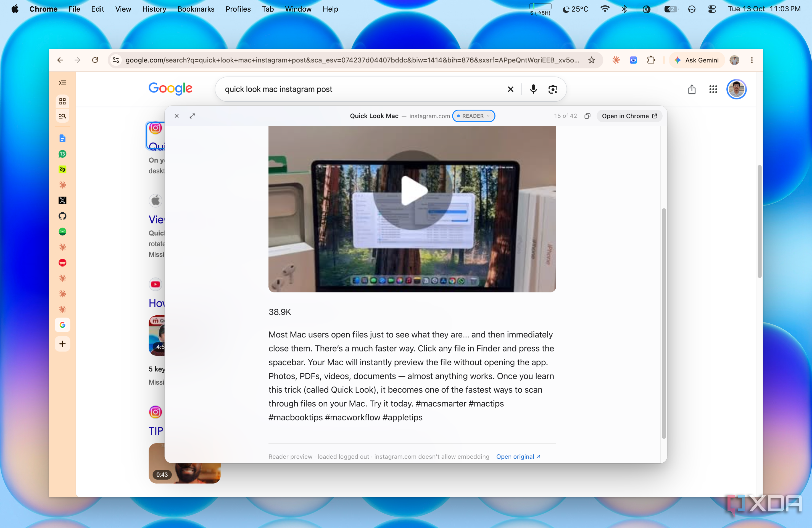Toggle the sidebar collapse icon at top
Screen dimensions: 812x528
[x=62, y=83]
